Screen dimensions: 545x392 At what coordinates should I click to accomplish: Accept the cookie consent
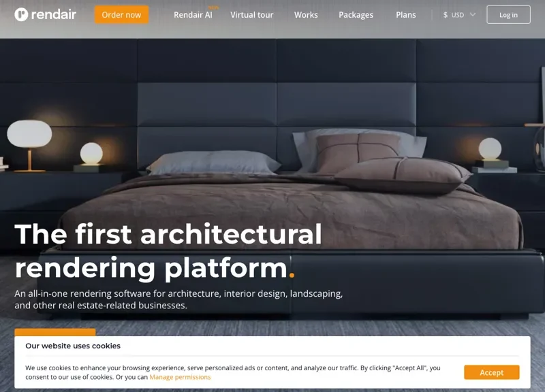(x=491, y=372)
